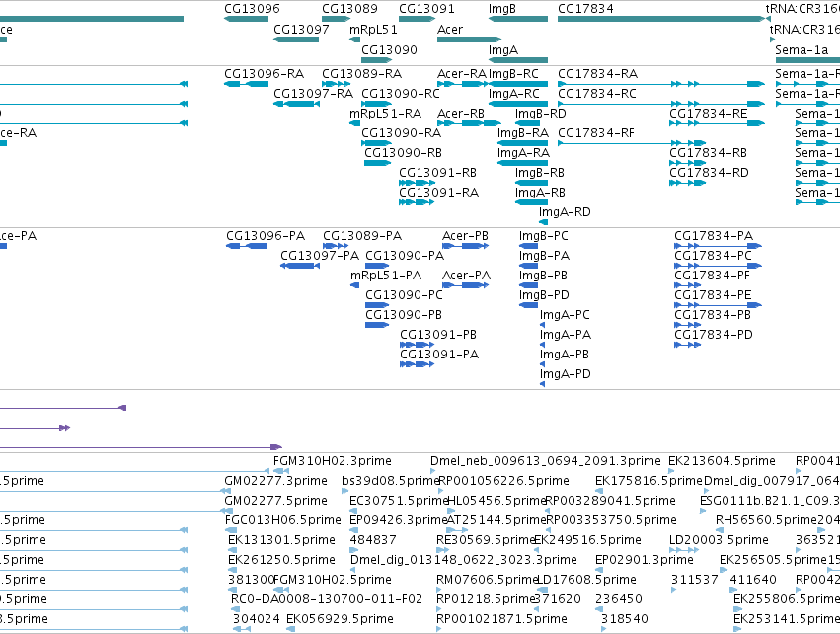Image resolution: width=840 pixels, height=634 pixels.
Task: Select protein CG13096-PA
Action: coord(266,236)
